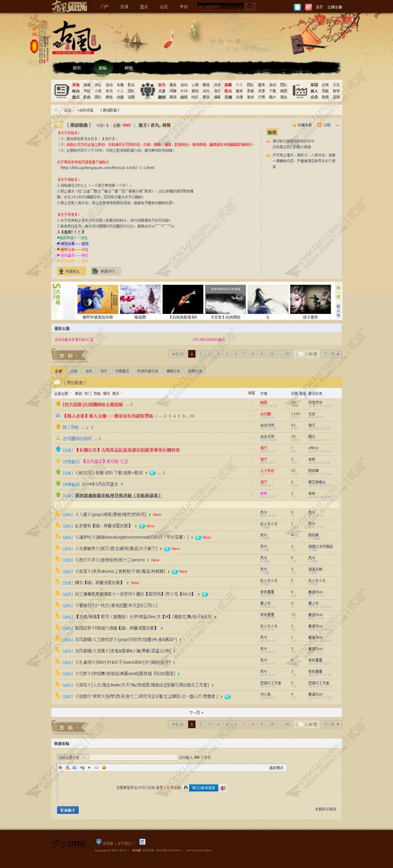This screenshot has width=393, height=868.
Task: Collapse the forum header panel with minus
Action: tap(337, 125)
